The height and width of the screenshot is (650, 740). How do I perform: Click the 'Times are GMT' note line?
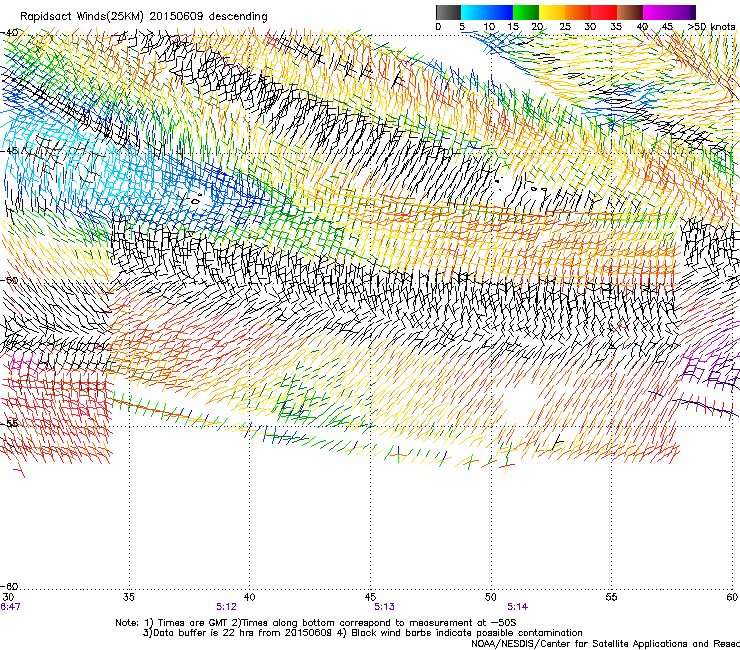tap(316, 623)
